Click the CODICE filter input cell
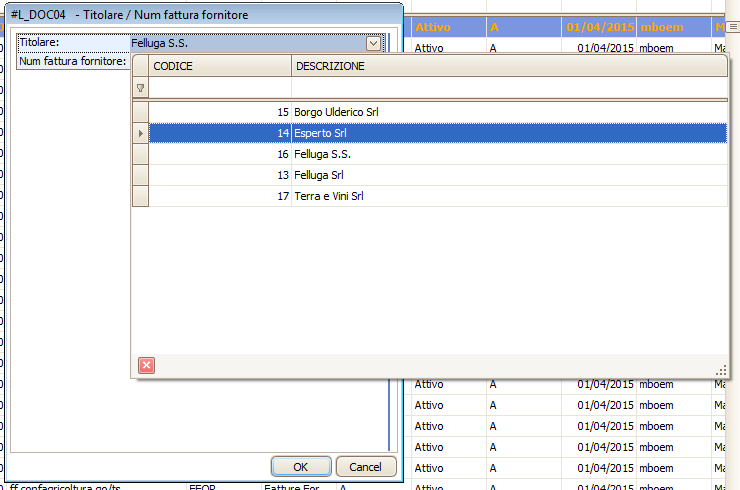 pyautogui.click(x=220, y=88)
